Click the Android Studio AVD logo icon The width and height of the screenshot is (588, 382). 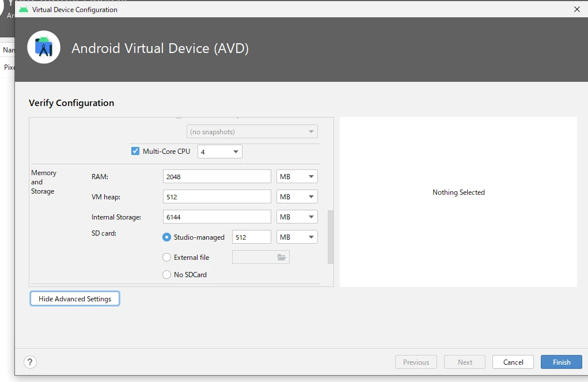(x=44, y=48)
